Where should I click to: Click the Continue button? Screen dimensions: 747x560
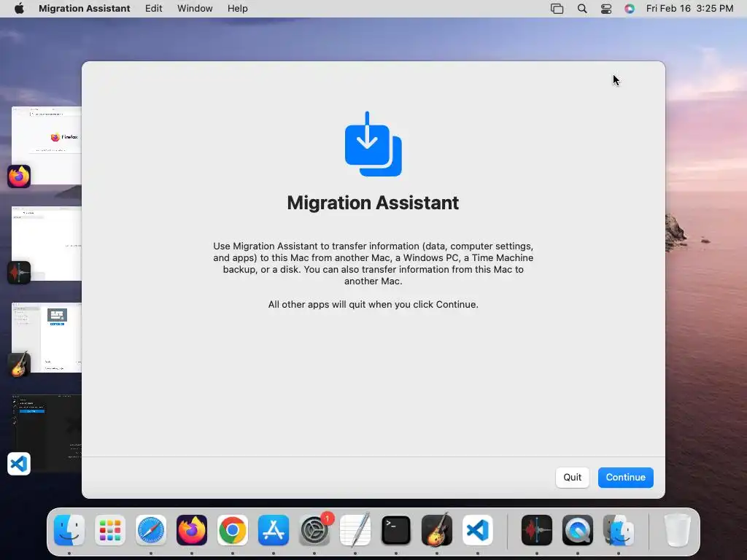point(625,477)
